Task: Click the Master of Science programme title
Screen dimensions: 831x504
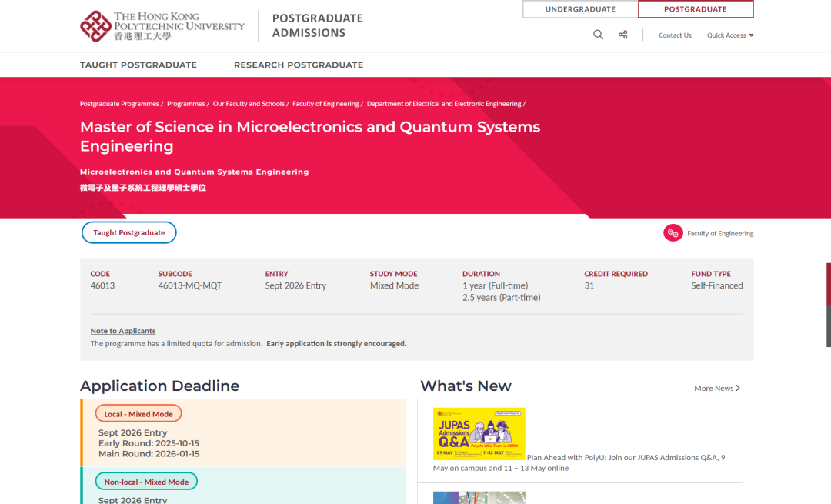Action: 310,136
